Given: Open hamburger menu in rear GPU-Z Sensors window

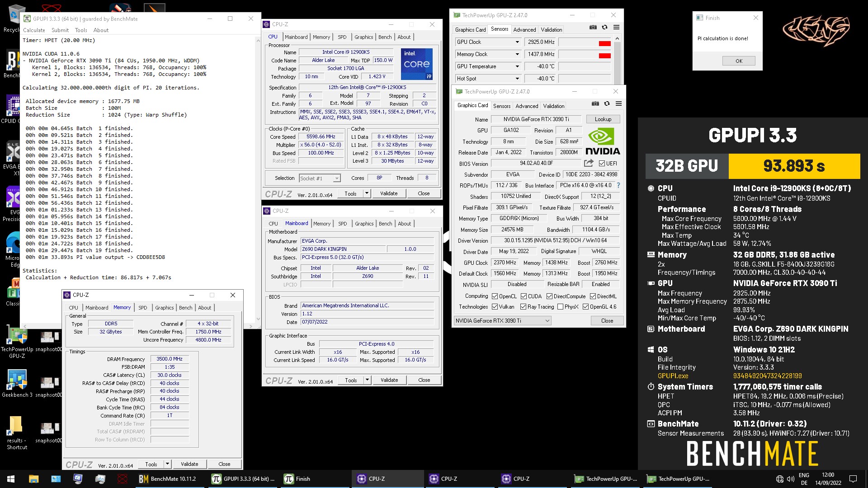Looking at the screenshot, I should (x=616, y=27).
